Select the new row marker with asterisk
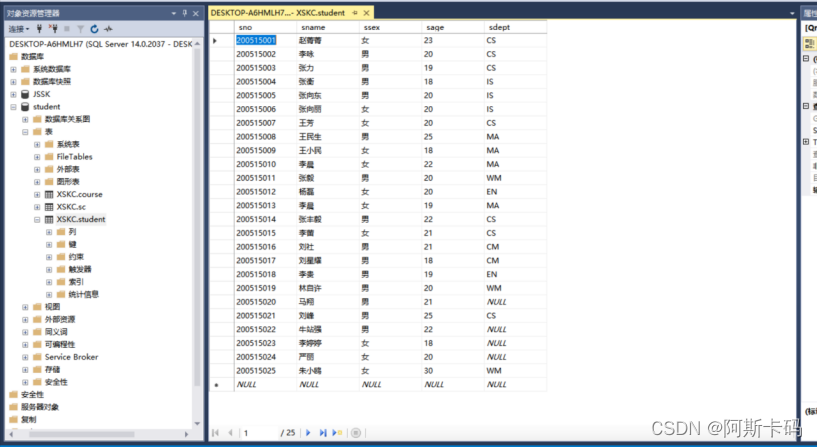817x447 pixels. tap(221, 385)
